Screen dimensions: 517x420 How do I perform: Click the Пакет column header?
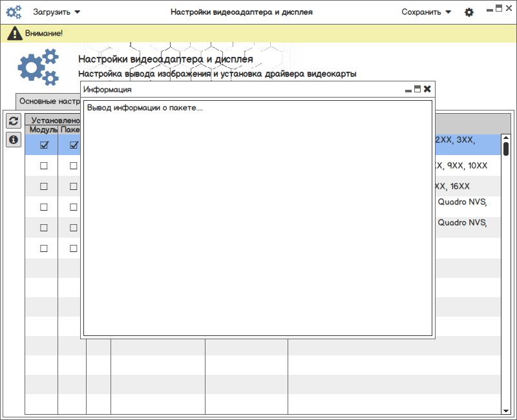[71, 130]
